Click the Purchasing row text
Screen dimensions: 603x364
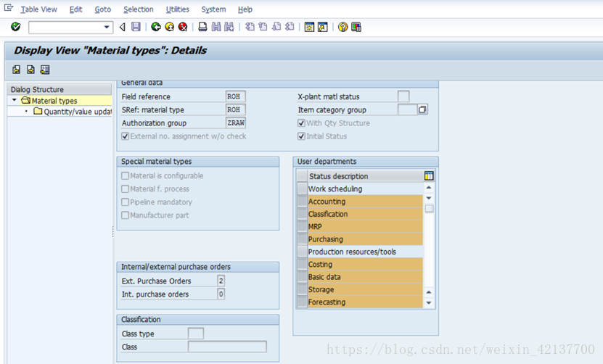tap(325, 239)
